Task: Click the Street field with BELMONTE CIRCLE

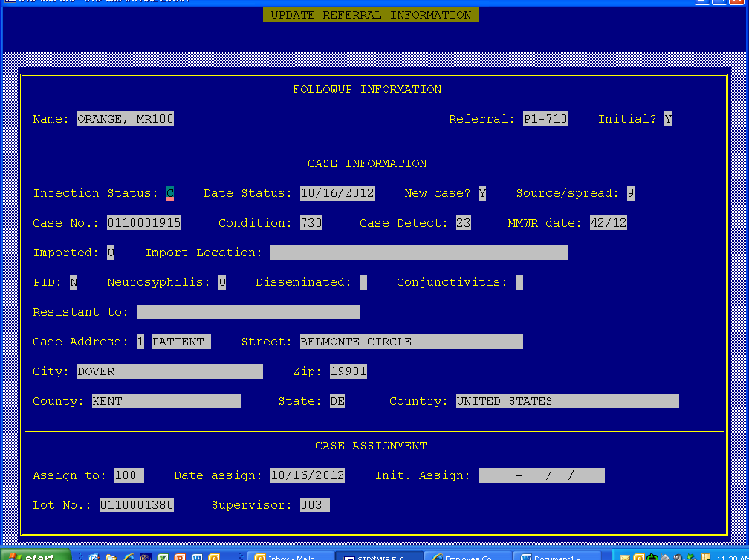Action: 411,342
